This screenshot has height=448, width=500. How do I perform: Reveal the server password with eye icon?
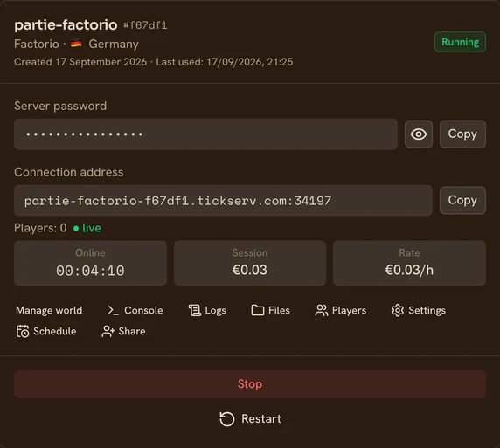[x=419, y=134]
